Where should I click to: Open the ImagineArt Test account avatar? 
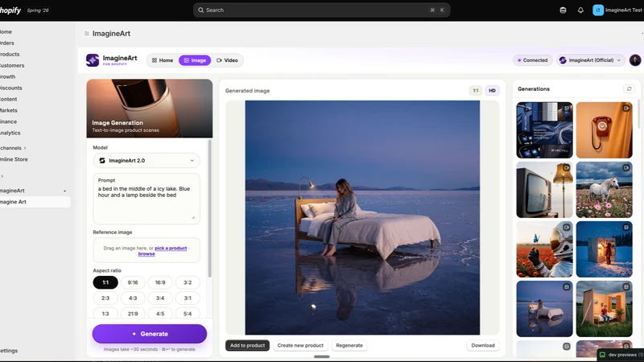(x=598, y=10)
